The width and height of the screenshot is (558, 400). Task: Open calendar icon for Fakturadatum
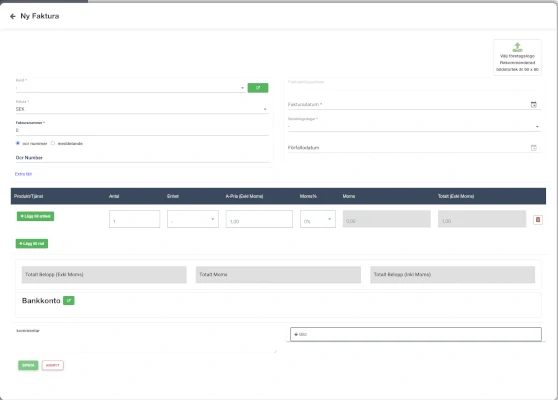pyautogui.click(x=533, y=105)
